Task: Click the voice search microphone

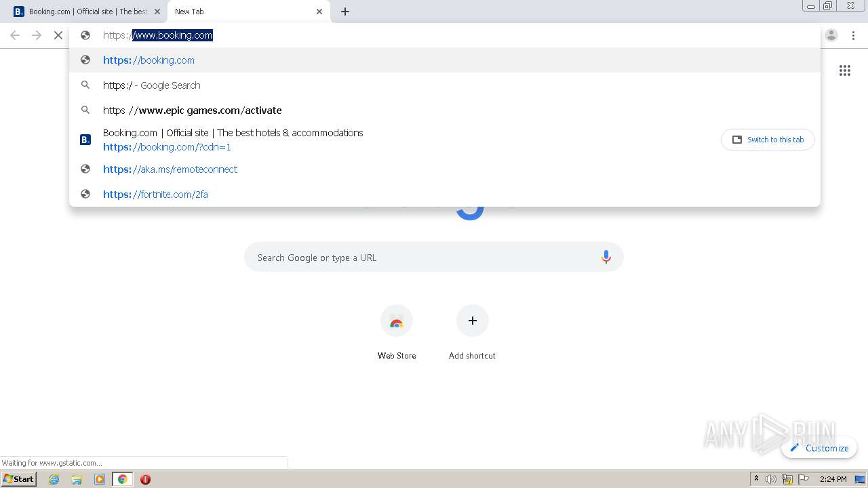Action: point(606,258)
